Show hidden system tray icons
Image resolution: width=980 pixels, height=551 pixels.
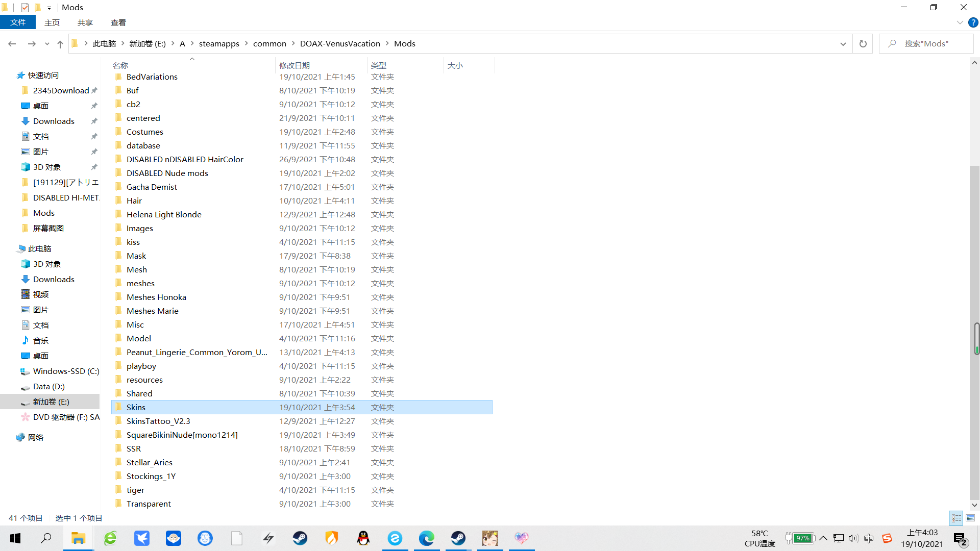pos(823,538)
